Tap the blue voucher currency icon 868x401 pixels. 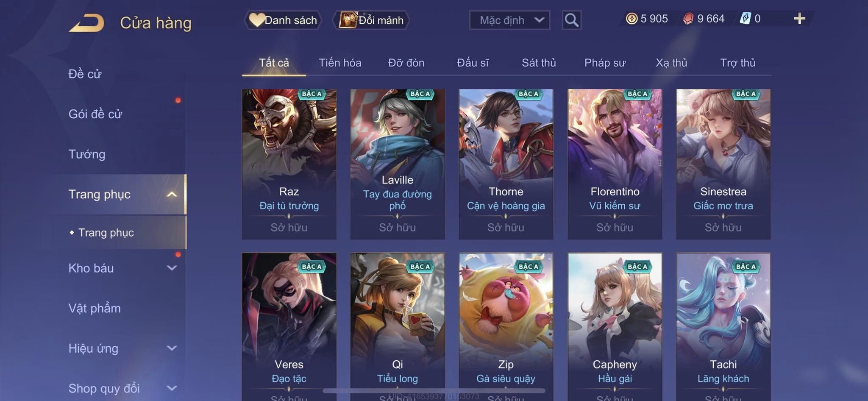(745, 19)
